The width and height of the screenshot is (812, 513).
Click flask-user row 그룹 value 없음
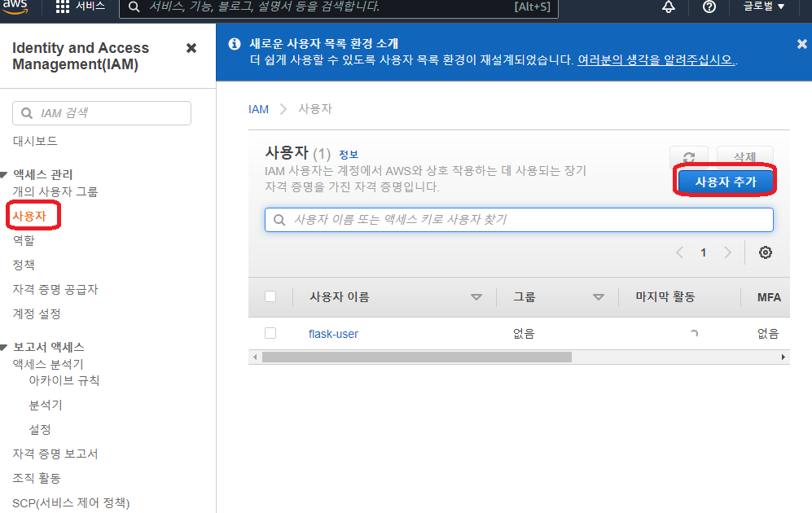pos(524,334)
